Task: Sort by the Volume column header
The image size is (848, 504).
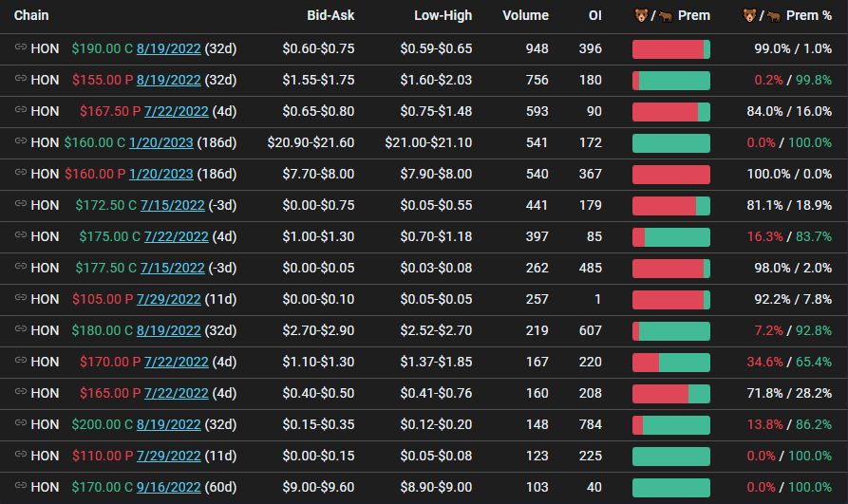Action: [x=525, y=16]
